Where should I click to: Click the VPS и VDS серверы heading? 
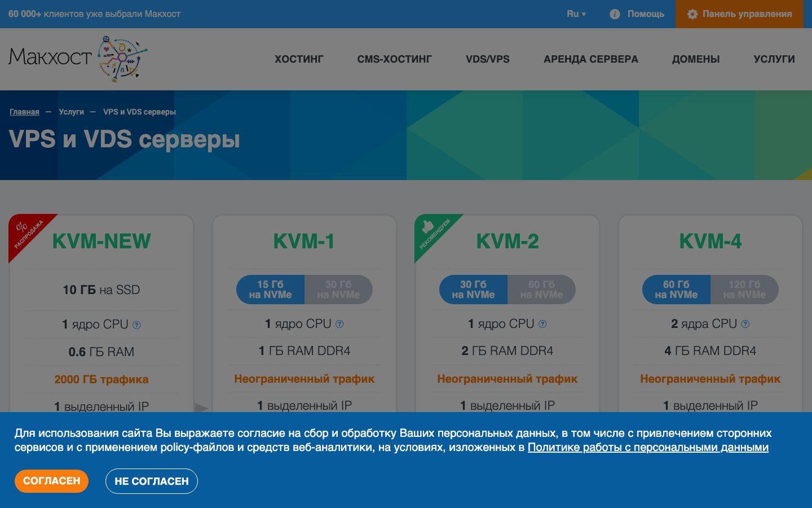tap(125, 139)
